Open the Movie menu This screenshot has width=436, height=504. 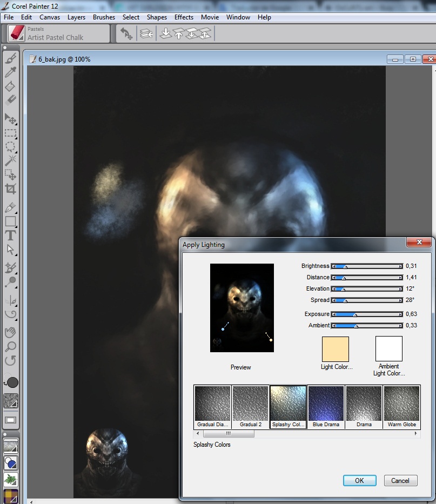[210, 17]
